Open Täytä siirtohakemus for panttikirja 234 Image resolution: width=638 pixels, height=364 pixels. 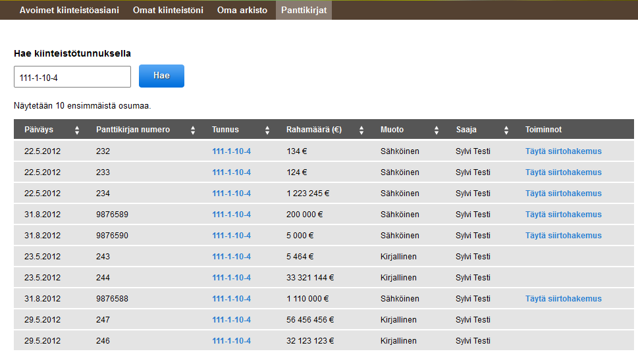(563, 194)
